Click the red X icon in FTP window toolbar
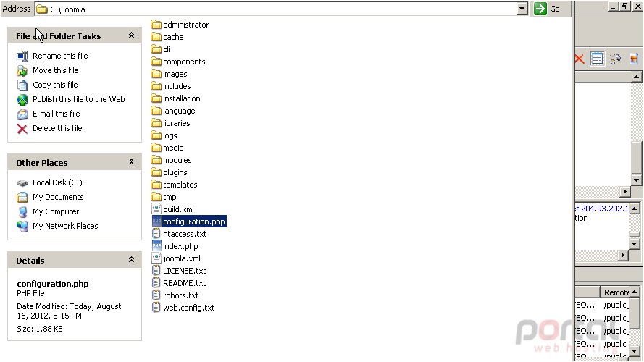Image resolution: width=644 pixels, height=362 pixels. 580,59
